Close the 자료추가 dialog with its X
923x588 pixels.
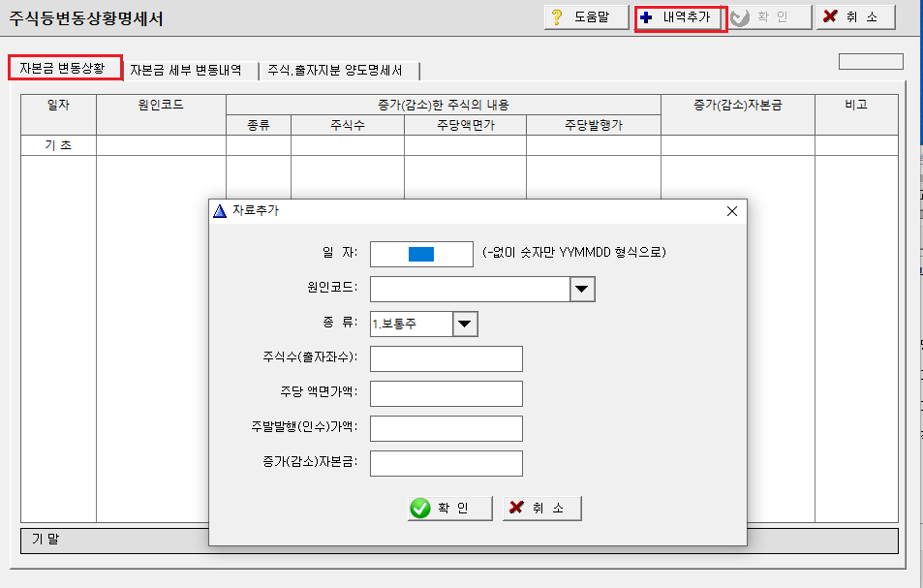(x=731, y=210)
